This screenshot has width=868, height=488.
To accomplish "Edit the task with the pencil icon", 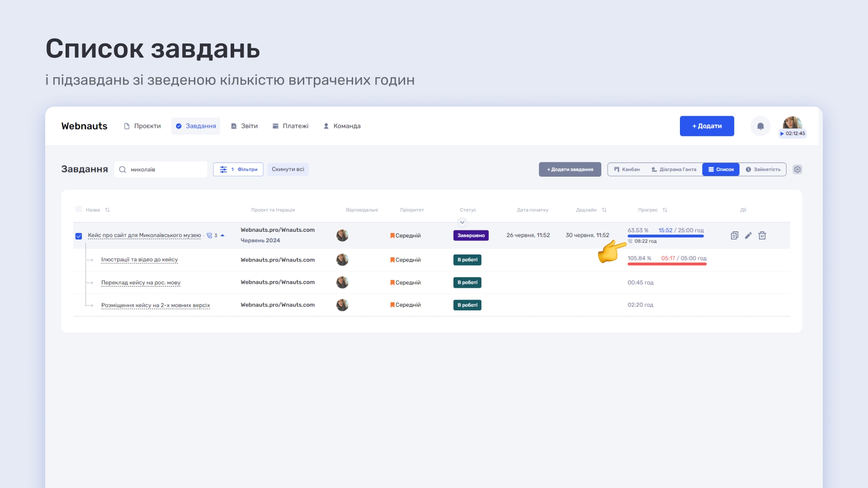I will click(748, 235).
